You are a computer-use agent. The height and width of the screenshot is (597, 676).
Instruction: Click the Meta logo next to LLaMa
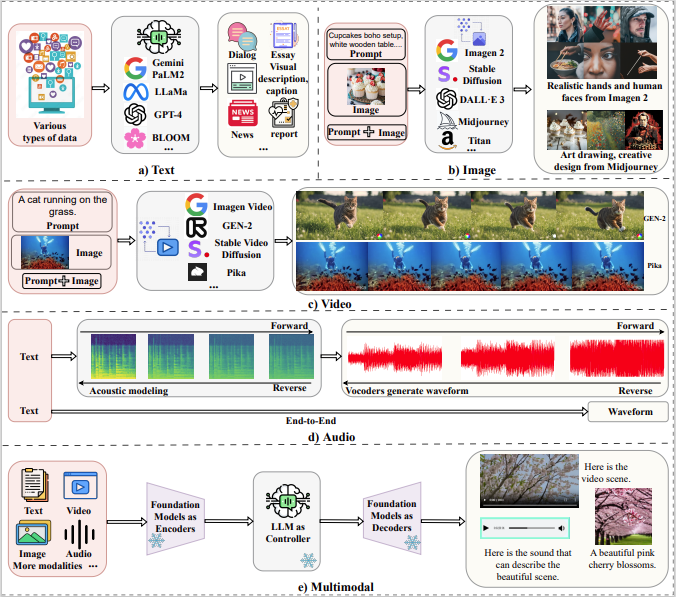click(136, 92)
